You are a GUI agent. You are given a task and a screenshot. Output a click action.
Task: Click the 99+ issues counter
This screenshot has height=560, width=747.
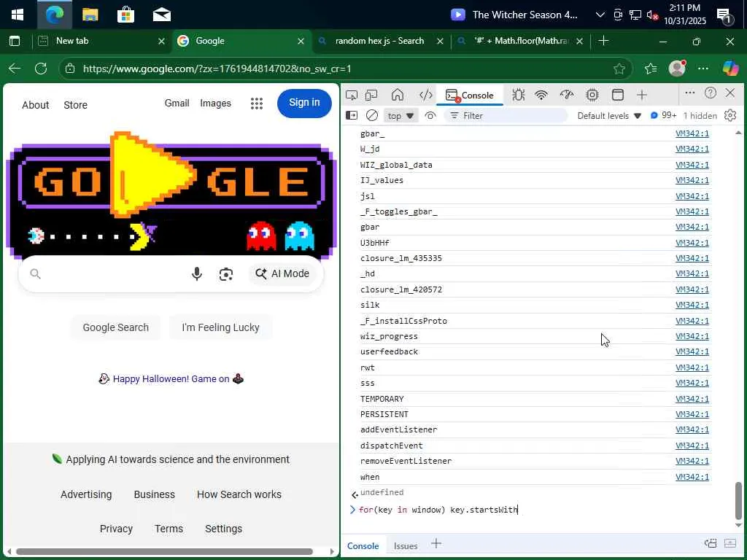click(664, 115)
